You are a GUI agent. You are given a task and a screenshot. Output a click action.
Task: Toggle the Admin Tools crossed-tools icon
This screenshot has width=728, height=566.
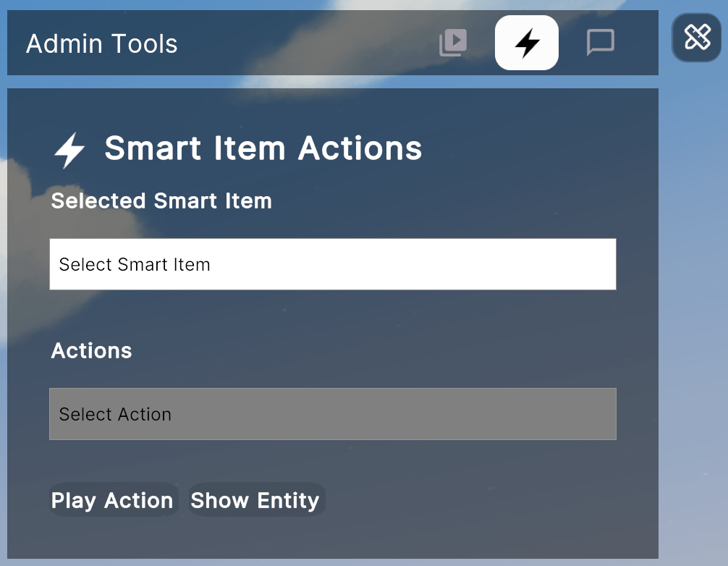pos(698,37)
